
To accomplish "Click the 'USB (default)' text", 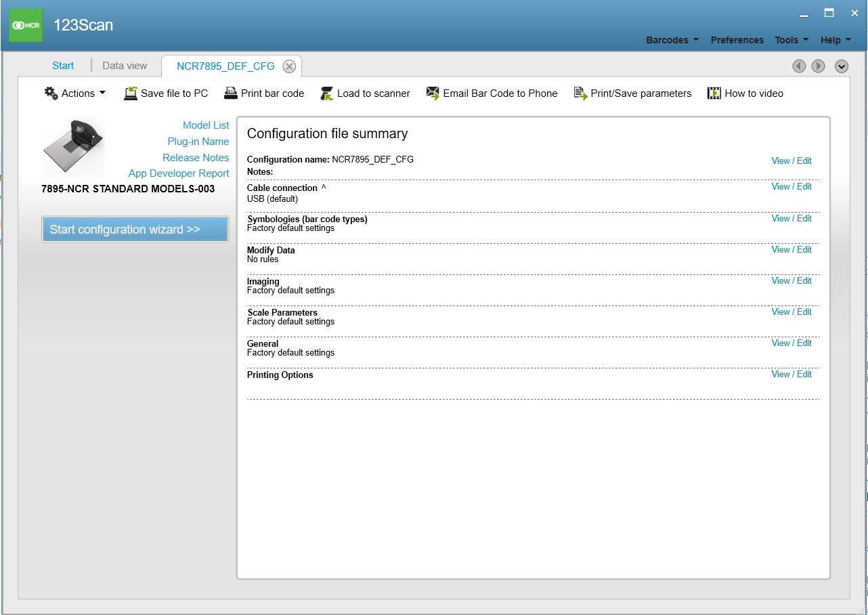I will coord(272,199).
